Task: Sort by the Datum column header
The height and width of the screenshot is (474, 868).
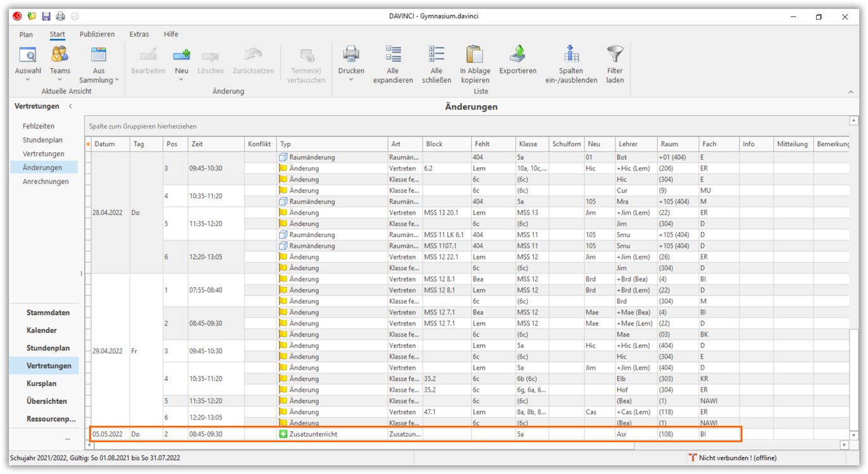Action: tap(105, 144)
